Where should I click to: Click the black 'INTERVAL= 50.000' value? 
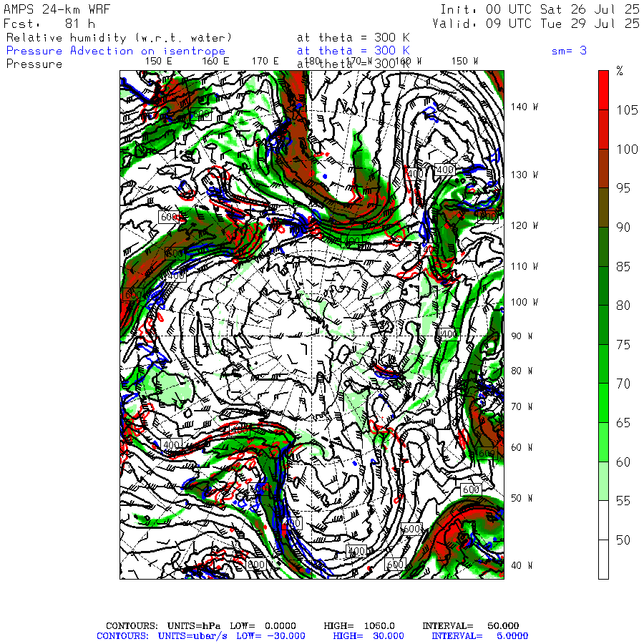[x=471, y=626]
